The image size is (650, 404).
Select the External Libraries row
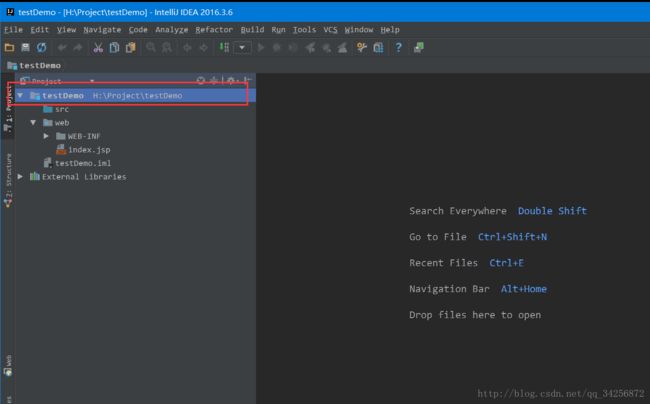(x=78, y=177)
